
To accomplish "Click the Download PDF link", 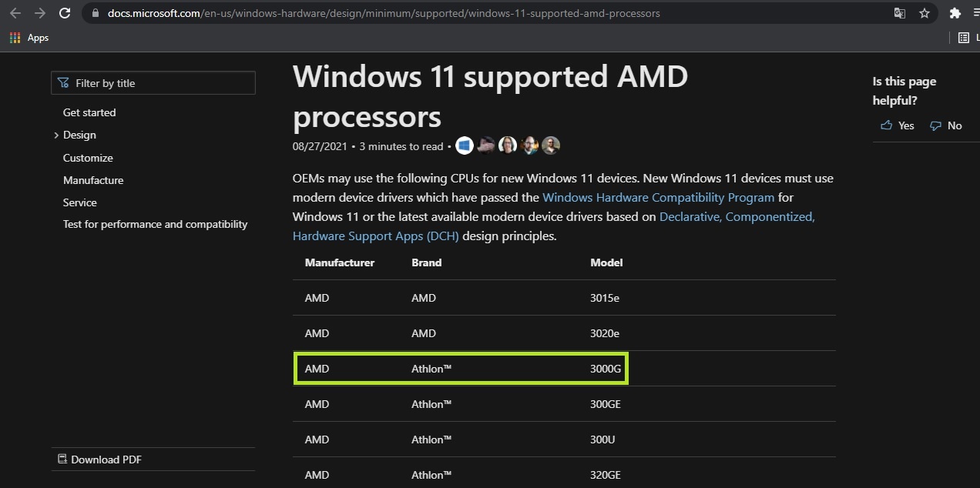I will pyautogui.click(x=100, y=460).
